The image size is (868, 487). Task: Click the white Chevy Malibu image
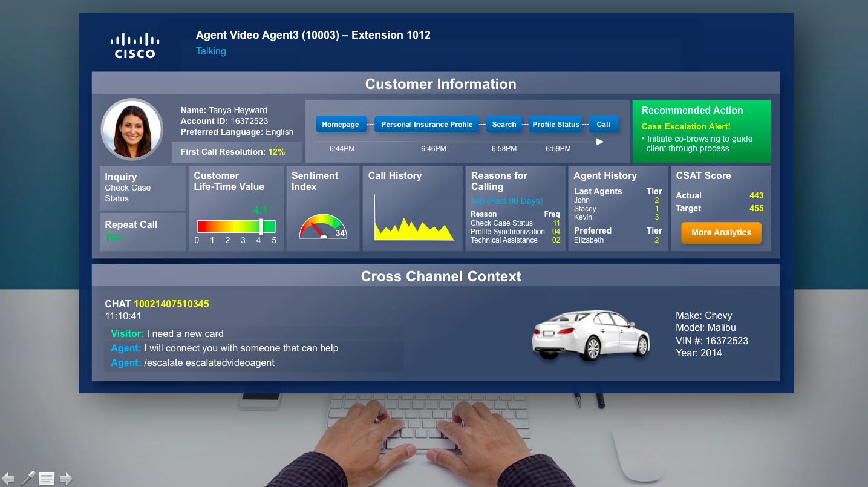click(x=590, y=335)
